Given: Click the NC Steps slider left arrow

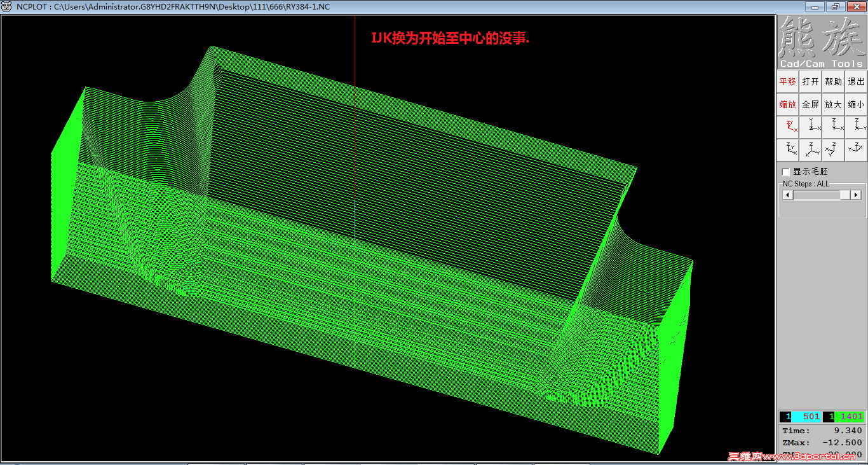Looking at the screenshot, I should tap(787, 195).
